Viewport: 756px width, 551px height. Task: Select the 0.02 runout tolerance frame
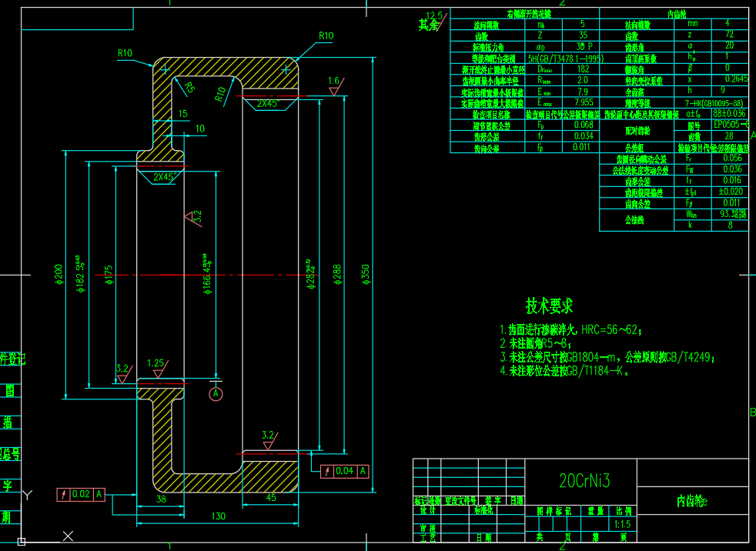[80, 495]
